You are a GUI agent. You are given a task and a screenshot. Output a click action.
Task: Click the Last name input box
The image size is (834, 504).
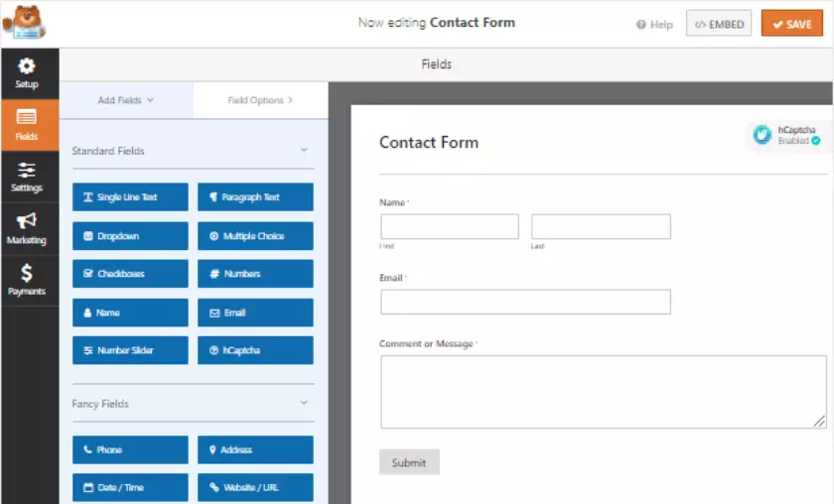(x=601, y=226)
